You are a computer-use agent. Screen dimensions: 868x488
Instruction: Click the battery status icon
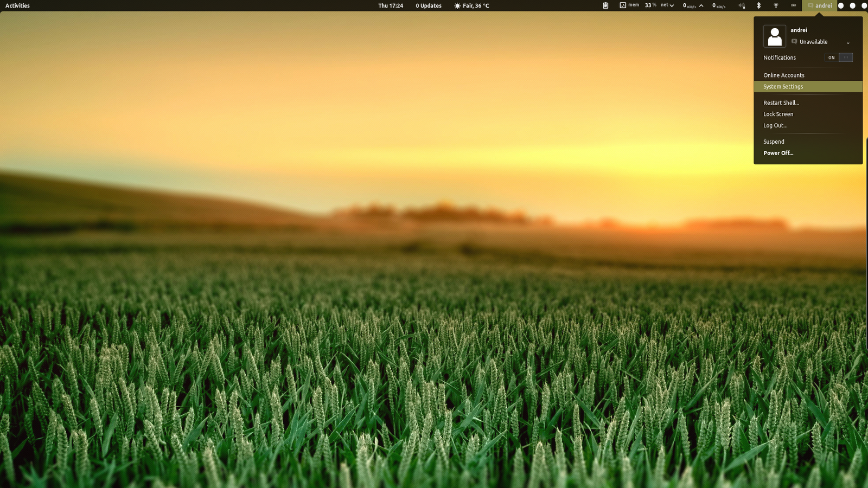tap(793, 6)
